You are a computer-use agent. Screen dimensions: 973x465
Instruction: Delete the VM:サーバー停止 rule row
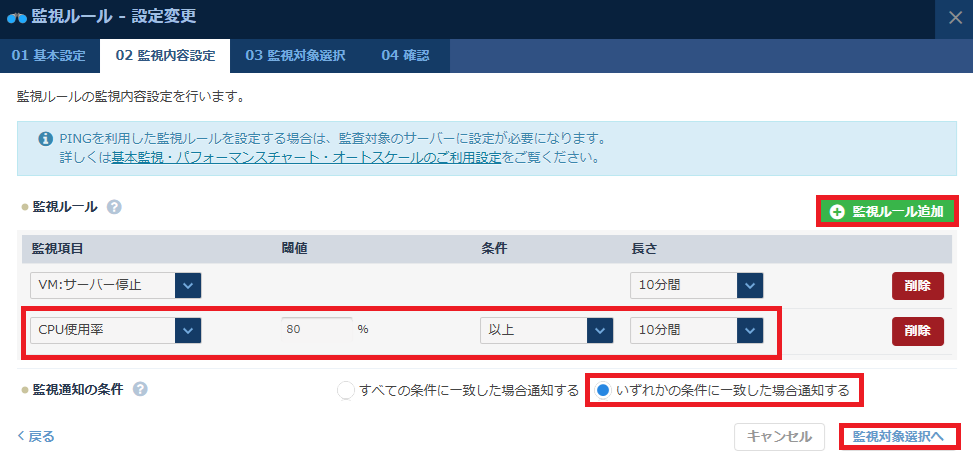point(917,285)
